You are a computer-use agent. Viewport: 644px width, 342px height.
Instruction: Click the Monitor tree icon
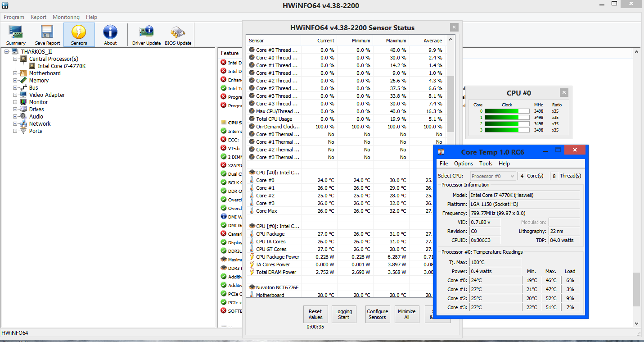(23, 102)
